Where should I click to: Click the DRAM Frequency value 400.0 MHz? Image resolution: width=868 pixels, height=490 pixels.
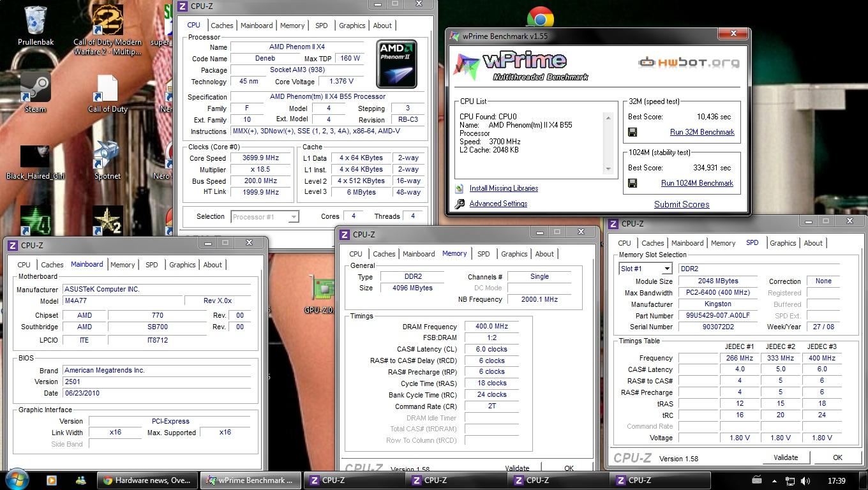pos(491,327)
